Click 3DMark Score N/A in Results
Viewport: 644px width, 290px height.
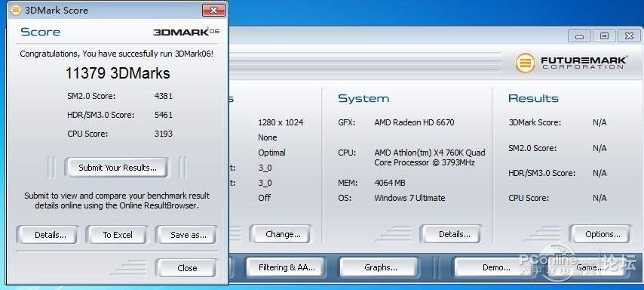[600, 122]
